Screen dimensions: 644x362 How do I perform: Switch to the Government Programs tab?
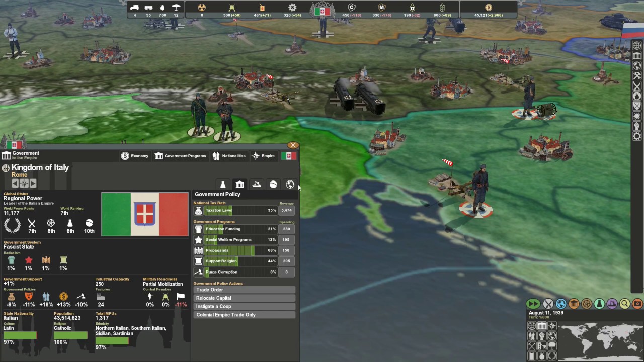coord(180,156)
